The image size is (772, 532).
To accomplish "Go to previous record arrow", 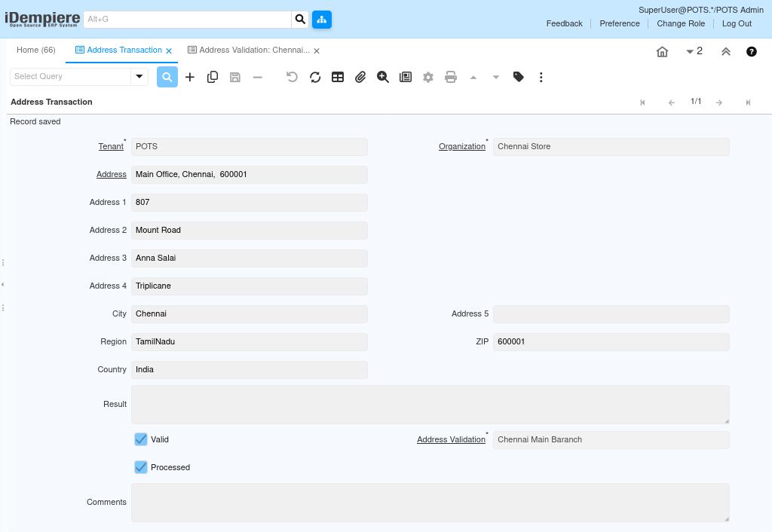I will 672,102.
